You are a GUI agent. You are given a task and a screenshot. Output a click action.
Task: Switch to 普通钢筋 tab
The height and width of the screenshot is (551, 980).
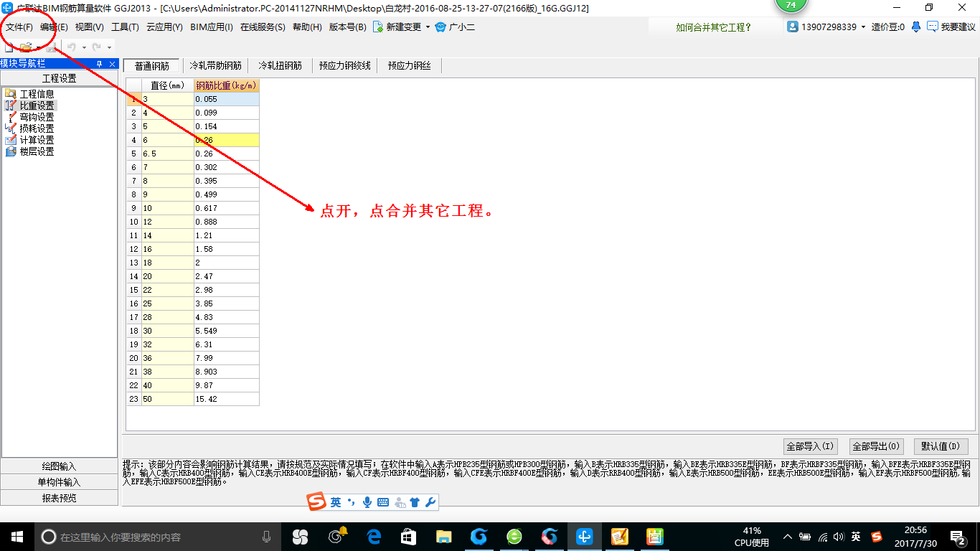152,65
